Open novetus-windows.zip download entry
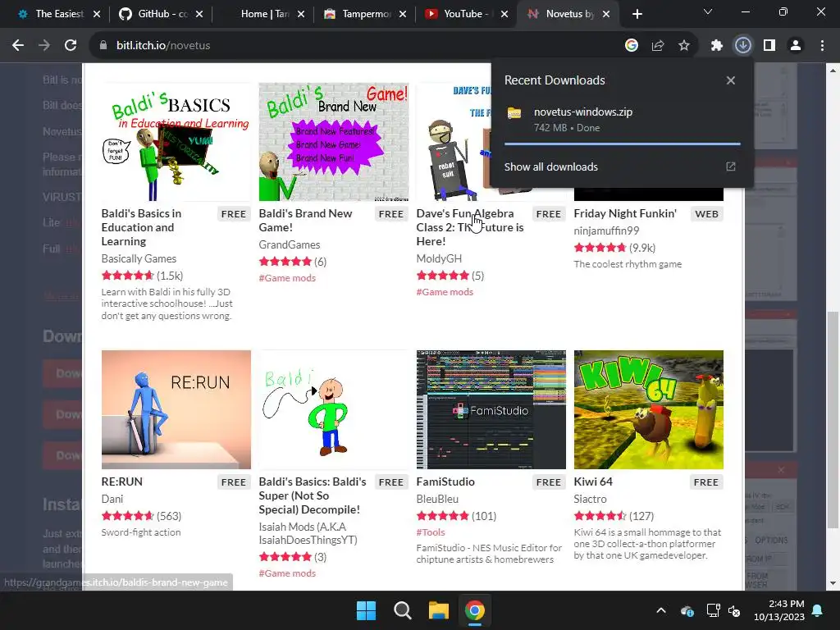840x630 pixels. [x=622, y=120]
